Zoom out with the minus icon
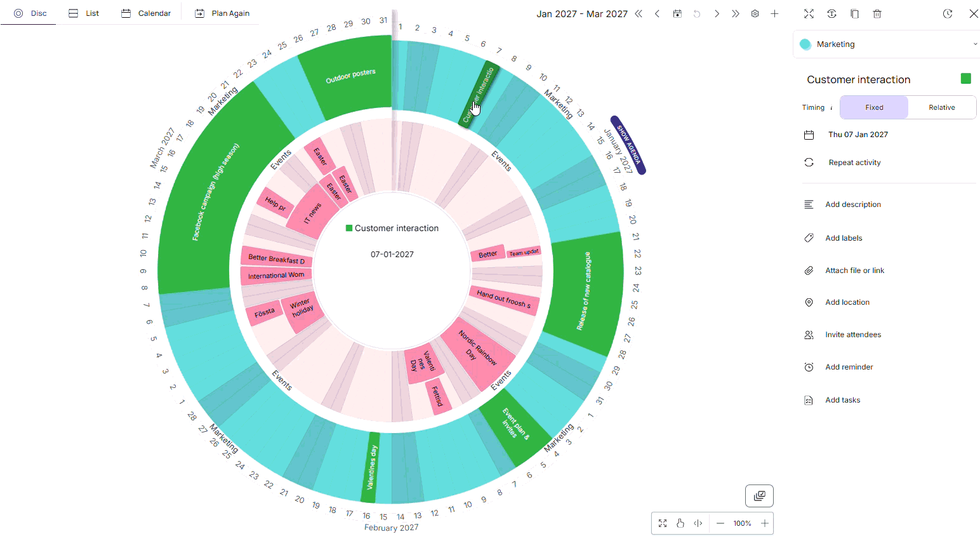980x541 pixels. [720, 523]
